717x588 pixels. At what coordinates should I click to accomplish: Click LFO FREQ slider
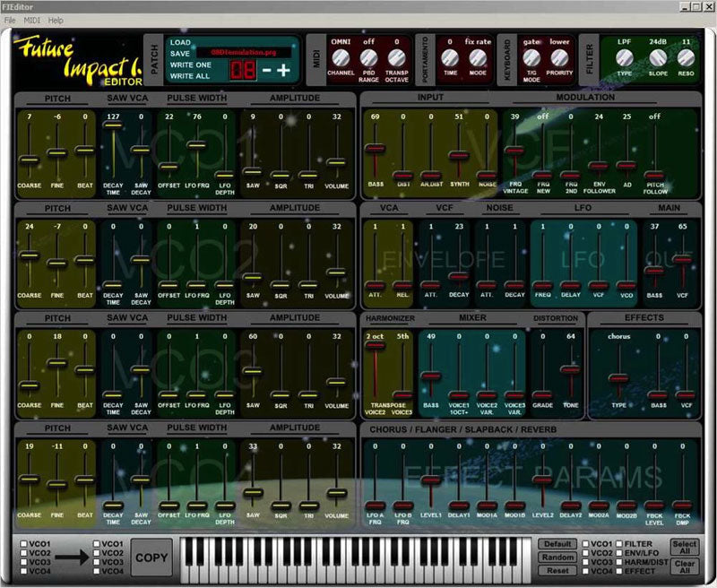tap(543, 285)
